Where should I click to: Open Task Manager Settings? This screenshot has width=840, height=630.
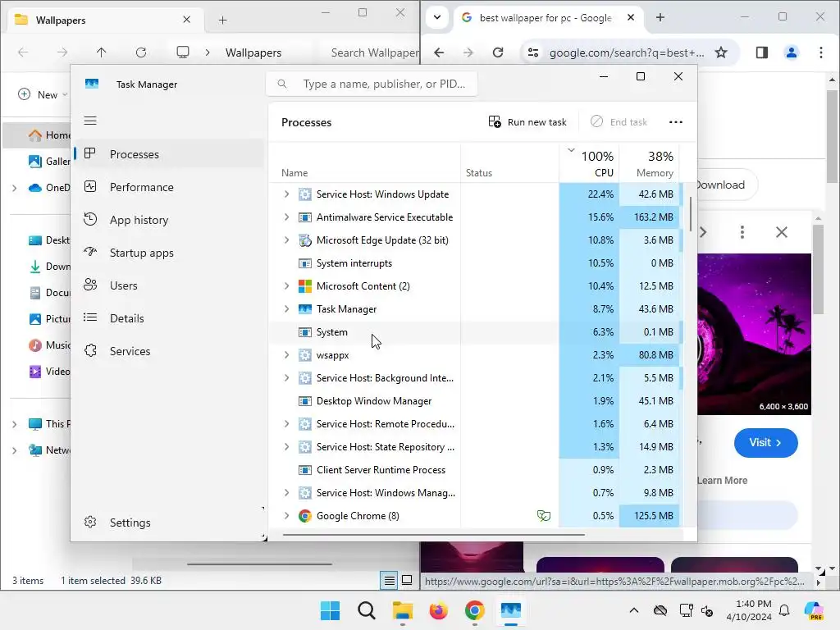click(x=167, y=523)
